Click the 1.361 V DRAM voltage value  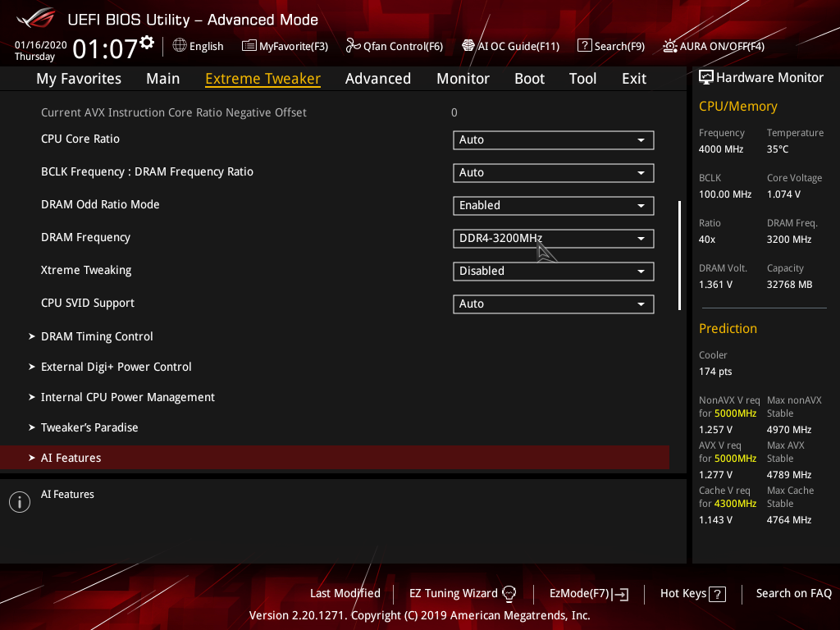click(x=715, y=285)
